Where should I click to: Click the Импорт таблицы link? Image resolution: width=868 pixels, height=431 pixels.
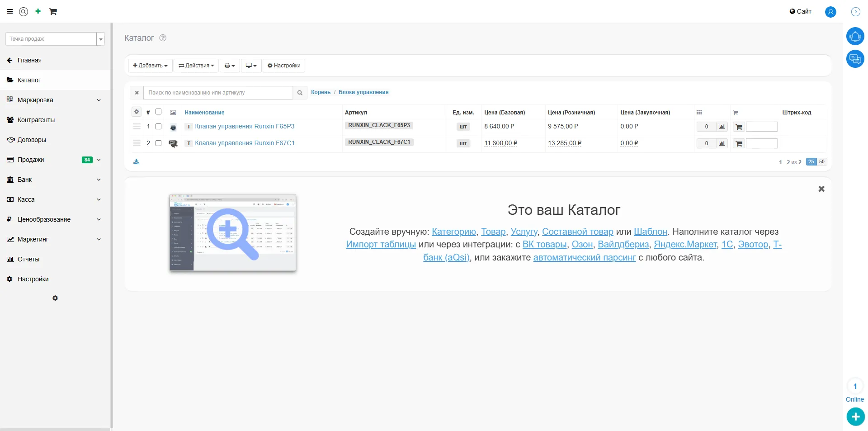click(x=381, y=245)
